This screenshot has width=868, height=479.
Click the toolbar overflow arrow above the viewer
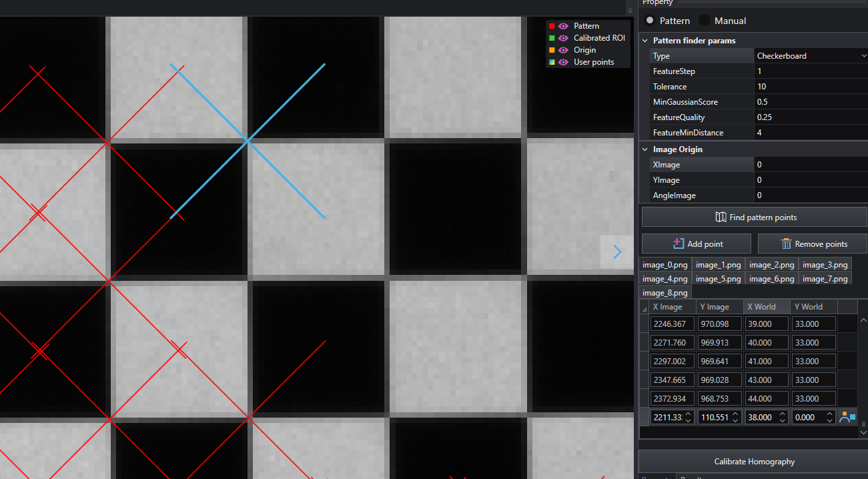[x=630, y=11]
